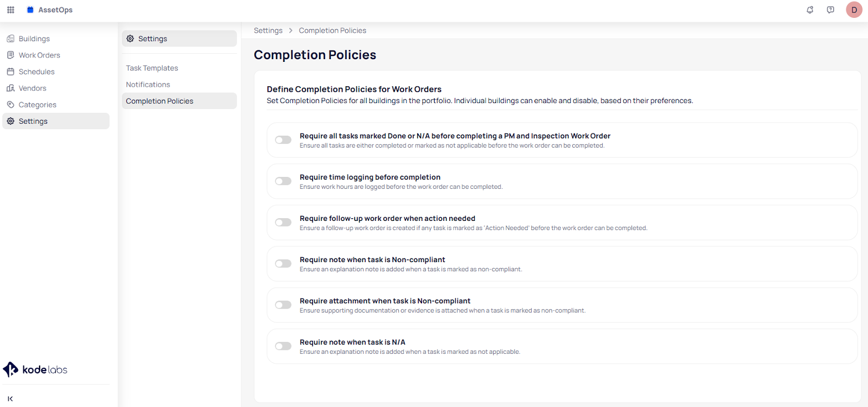
Task: Click the Schedules calendar icon
Action: [x=10, y=72]
